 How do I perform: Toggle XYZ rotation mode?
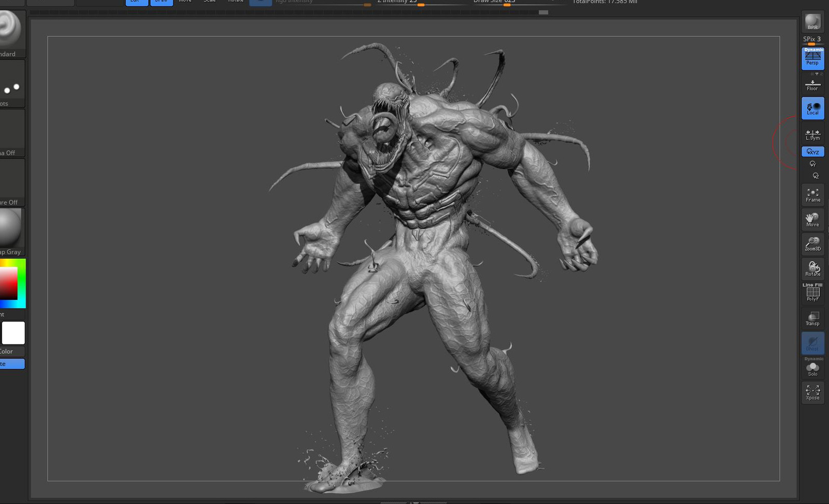click(x=812, y=152)
